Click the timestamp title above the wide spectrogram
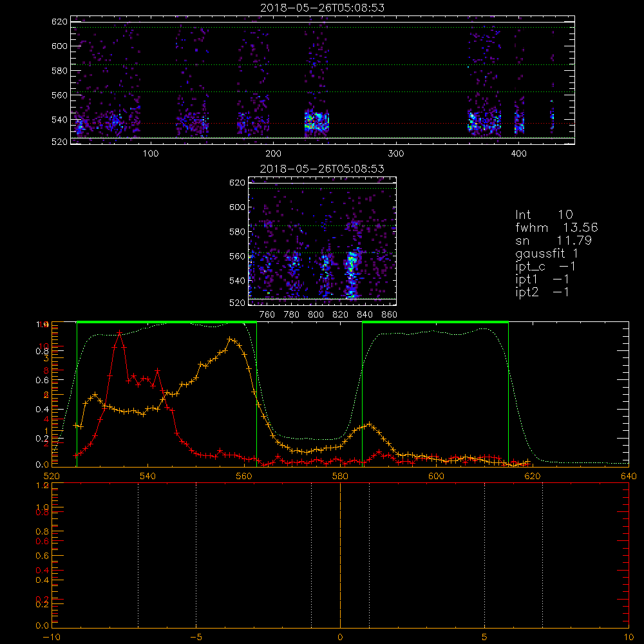 (x=323, y=8)
